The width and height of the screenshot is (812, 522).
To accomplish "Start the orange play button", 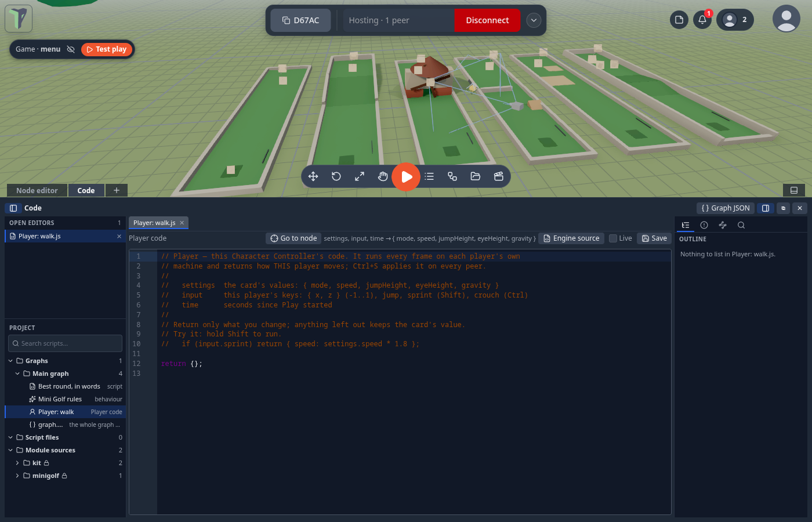I will point(406,176).
